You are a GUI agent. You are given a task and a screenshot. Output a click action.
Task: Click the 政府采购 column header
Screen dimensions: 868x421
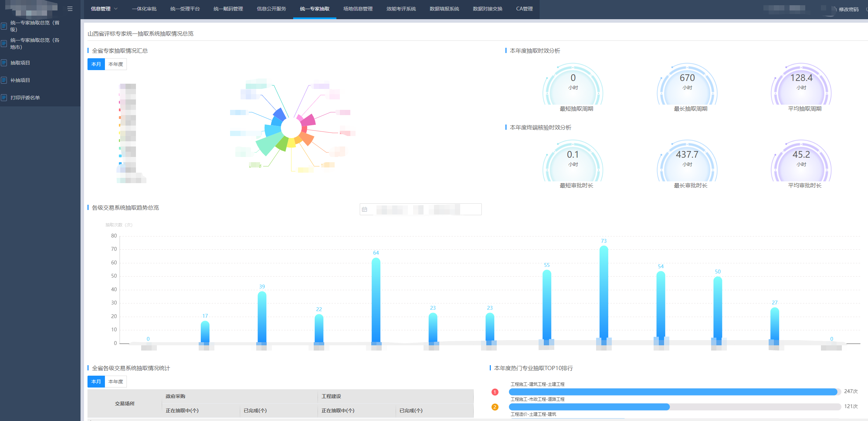175,396
